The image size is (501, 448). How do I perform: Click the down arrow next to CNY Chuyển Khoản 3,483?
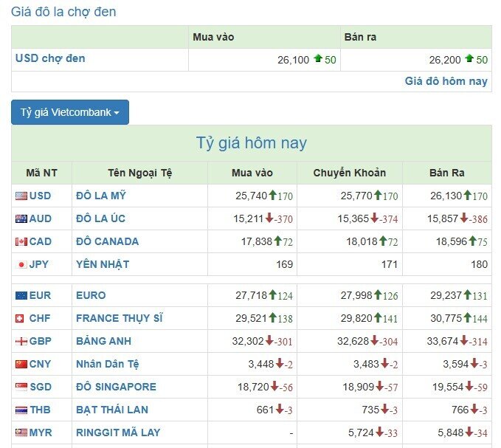(x=385, y=363)
